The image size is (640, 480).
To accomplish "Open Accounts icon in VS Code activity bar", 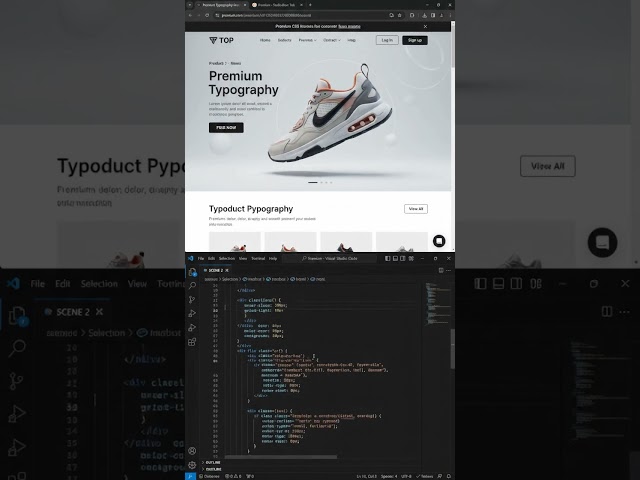I will pos(192,451).
